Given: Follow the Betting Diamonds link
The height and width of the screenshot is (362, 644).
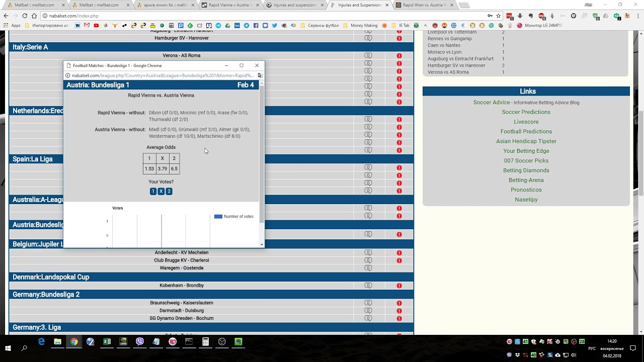Looking at the screenshot, I should [526, 170].
